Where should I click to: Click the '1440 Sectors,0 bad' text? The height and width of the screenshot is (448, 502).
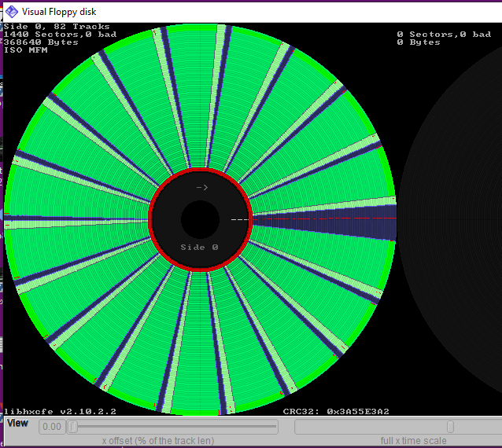pyautogui.click(x=60, y=35)
